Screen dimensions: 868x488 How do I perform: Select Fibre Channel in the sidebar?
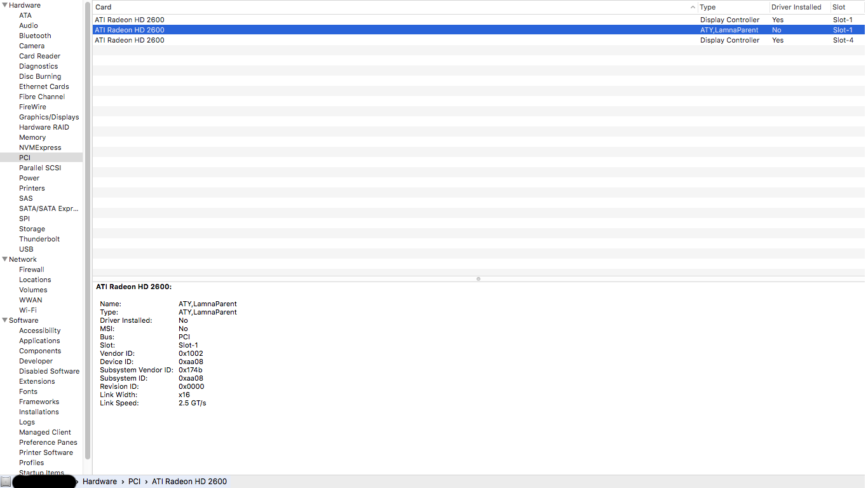pyautogui.click(x=42, y=97)
